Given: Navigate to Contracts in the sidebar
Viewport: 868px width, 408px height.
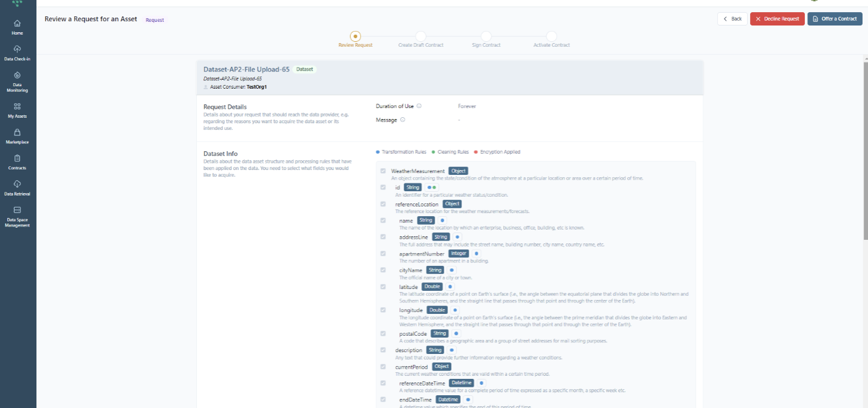Looking at the screenshot, I should [17, 161].
